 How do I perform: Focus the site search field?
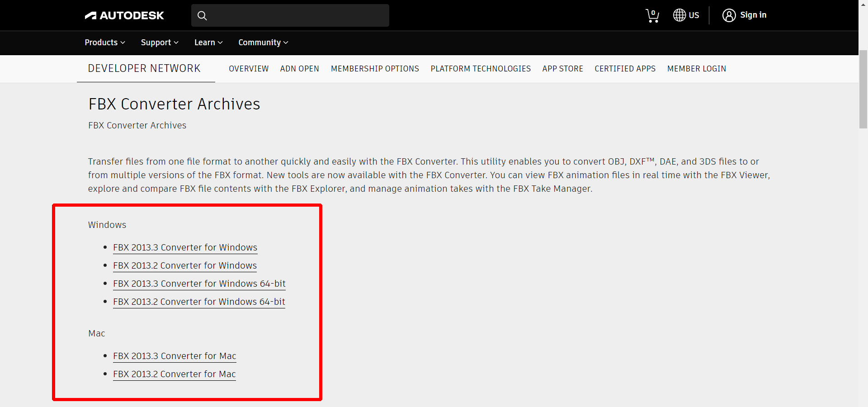pyautogui.click(x=290, y=15)
